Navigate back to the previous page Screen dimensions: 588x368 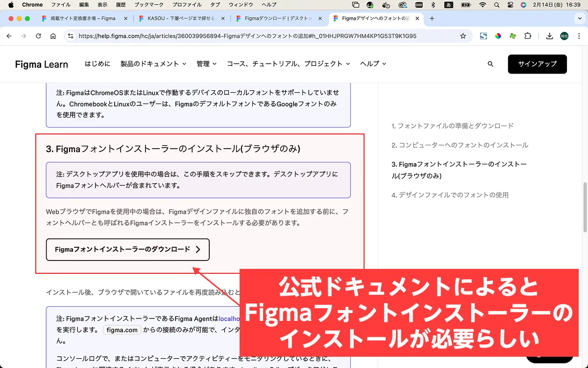9,36
